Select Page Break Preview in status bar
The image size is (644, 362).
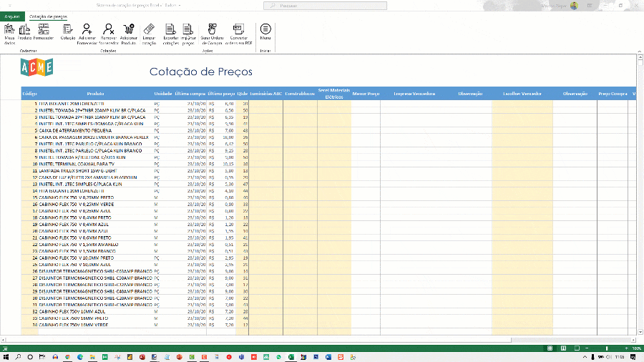pos(577,348)
